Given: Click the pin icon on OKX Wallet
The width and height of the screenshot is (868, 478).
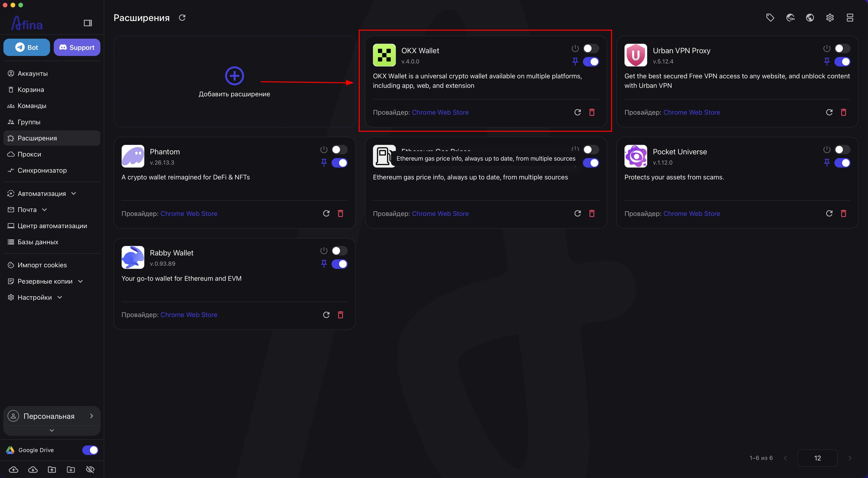Looking at the screenshot, I should (575, 62).
